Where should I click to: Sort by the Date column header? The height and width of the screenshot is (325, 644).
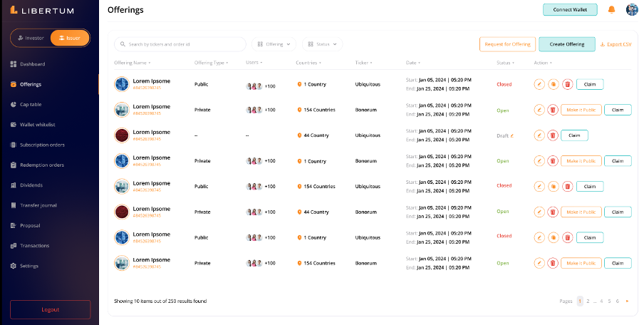[x=413, y=63]
